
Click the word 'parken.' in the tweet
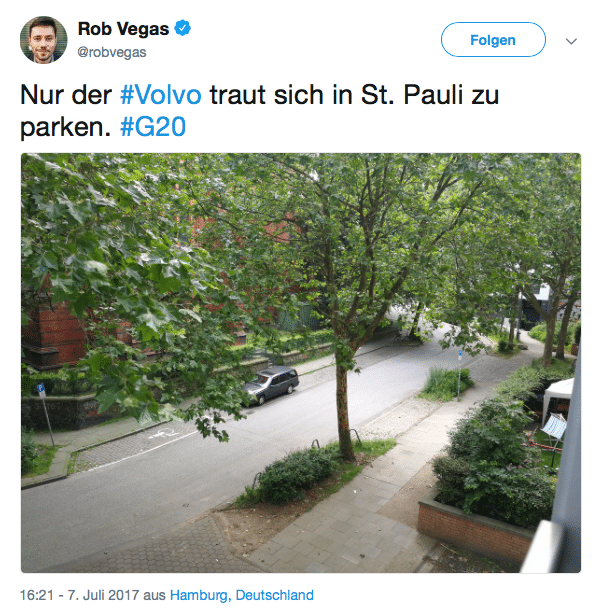[66, 128]
